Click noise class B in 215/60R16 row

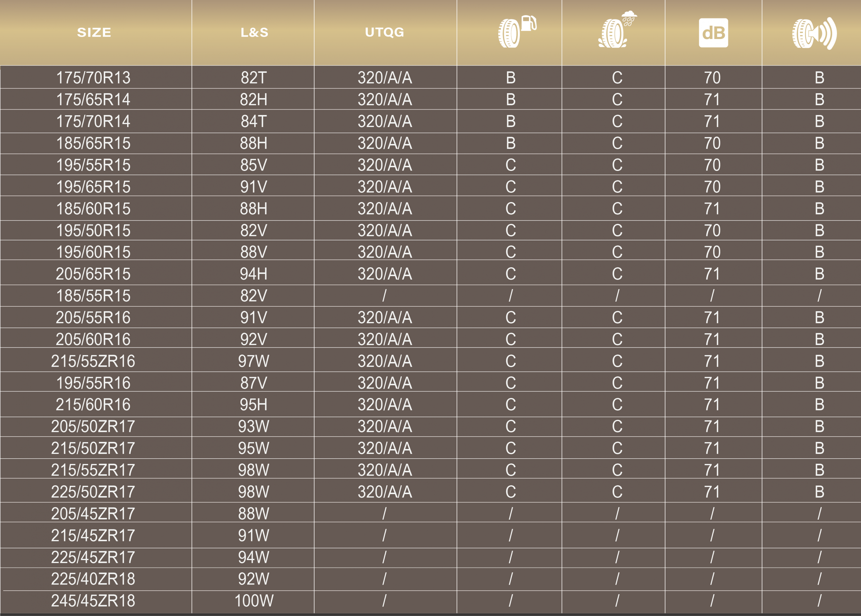820,404
